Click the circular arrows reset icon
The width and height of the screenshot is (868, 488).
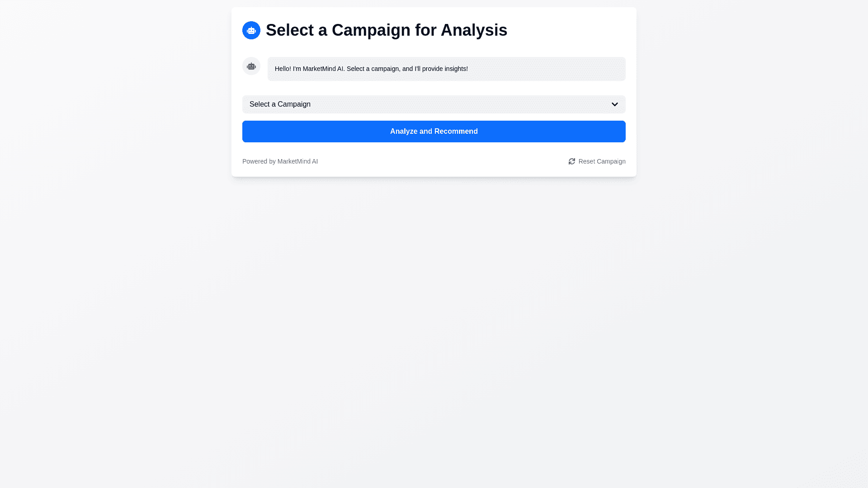(x=572, y=161)
